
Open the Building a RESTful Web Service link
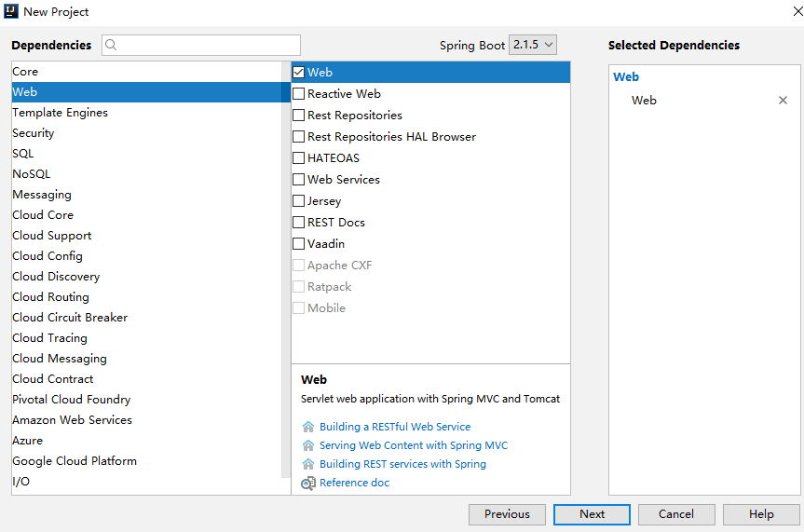(395, 427)
